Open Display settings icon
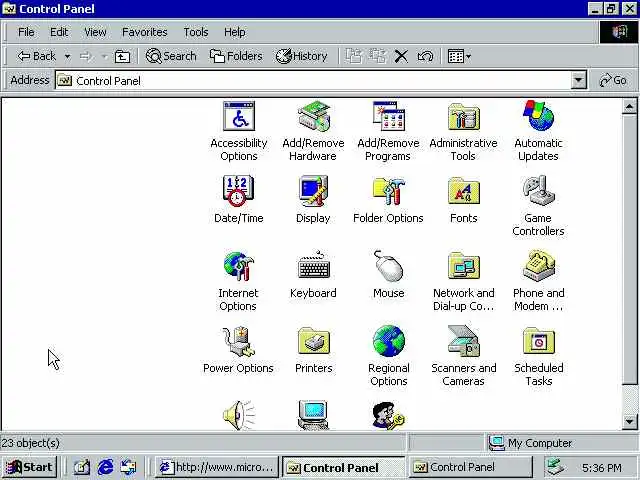This screenshot has height=480, width=640. 313,200
